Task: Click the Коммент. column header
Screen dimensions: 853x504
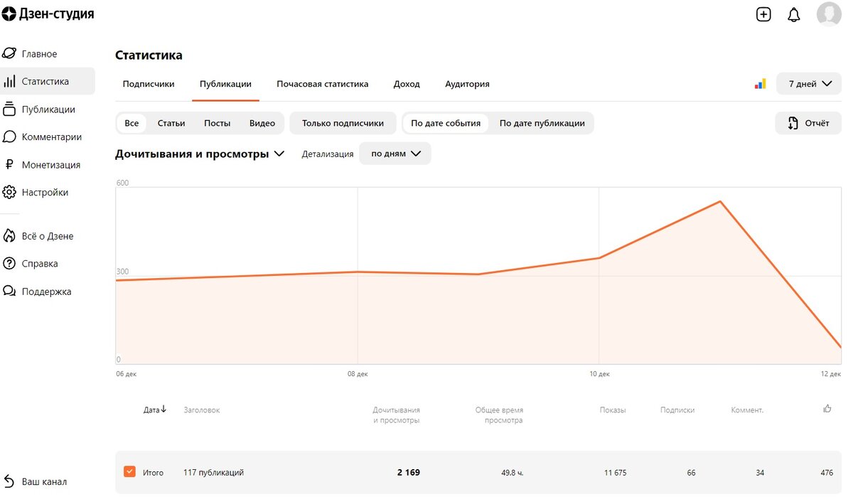Action: point(747,410)
